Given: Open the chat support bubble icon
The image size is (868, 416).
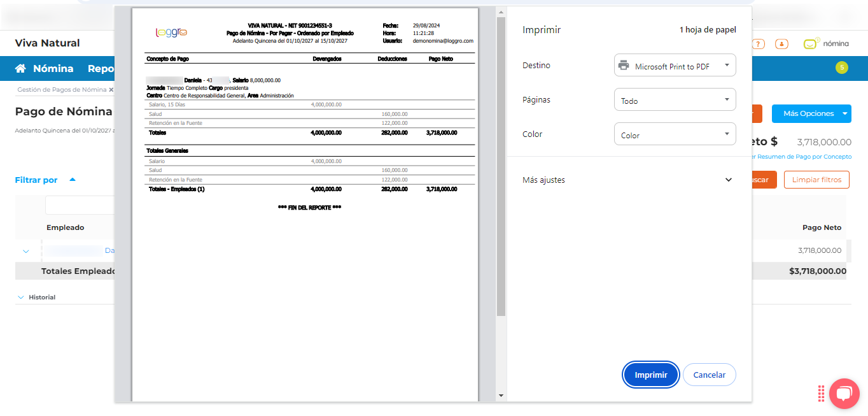Looking at the screenshot, I should (844, 393).
